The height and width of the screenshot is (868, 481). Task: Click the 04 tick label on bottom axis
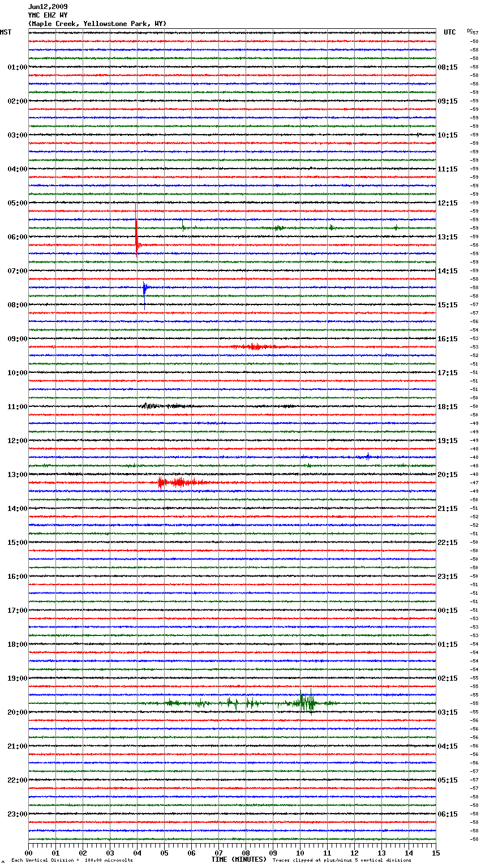137,853
